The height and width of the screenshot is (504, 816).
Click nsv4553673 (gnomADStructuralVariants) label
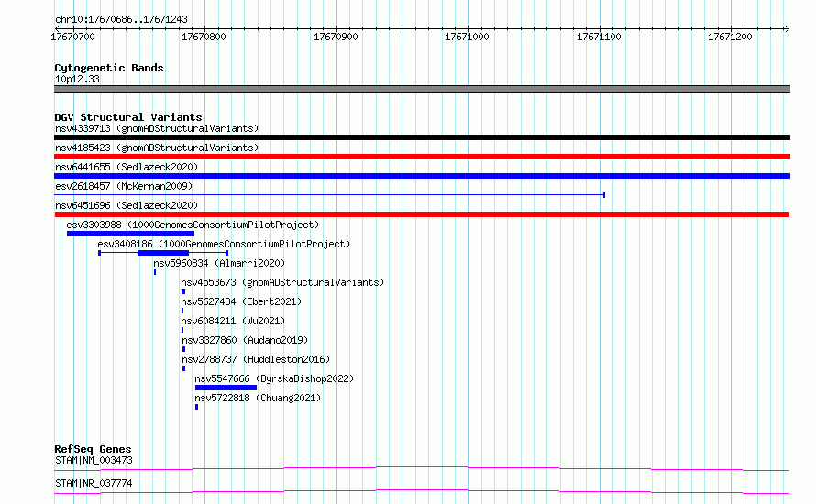coord(282,282)
